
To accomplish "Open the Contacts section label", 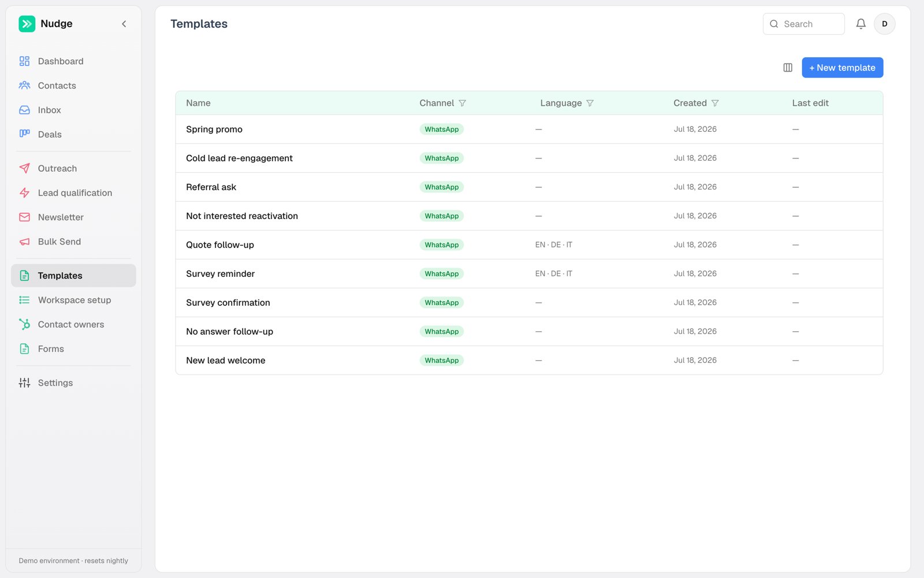I will pyautogui.click(x=57, y=86).
